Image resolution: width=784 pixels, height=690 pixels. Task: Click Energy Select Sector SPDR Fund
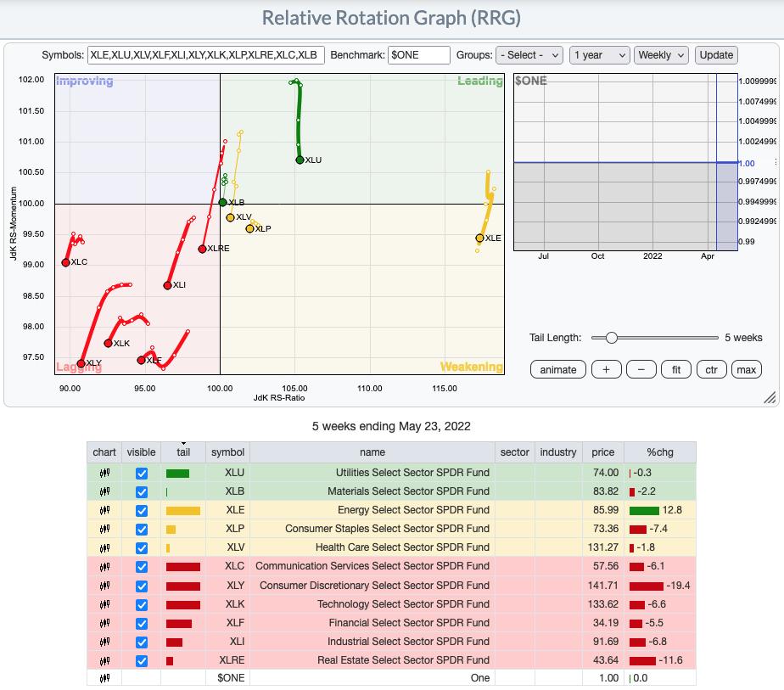click(413, 510)
